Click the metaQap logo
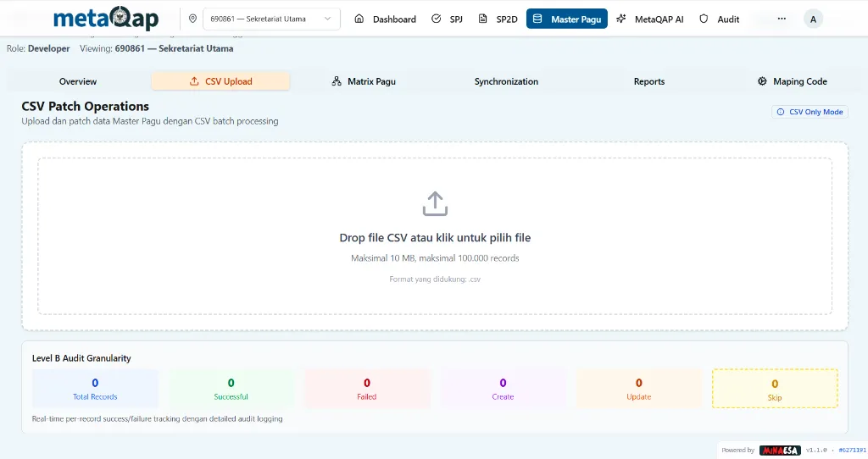This screenshot has height=459, width=868. click(x=106, y=19)
